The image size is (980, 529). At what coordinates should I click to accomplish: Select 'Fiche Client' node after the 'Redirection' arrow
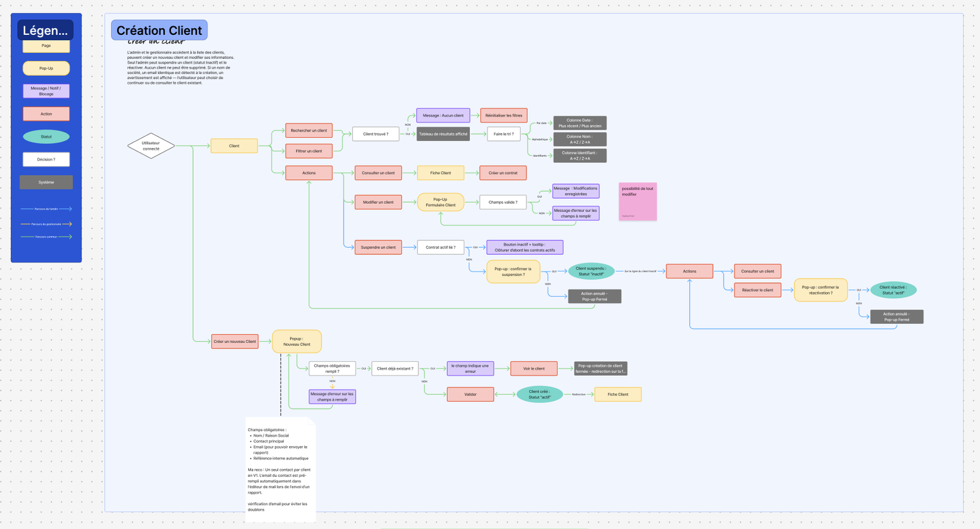pos(618,394)
